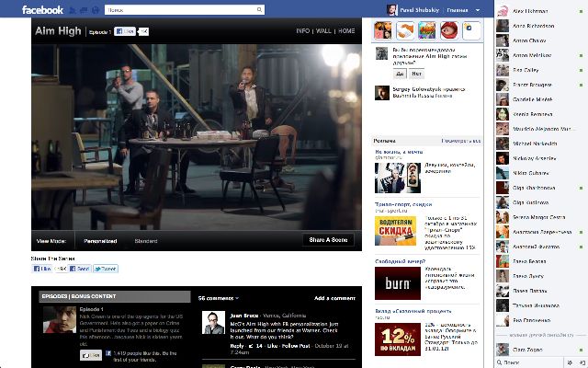588x368 pixels.
Task: Open the 12% по вкладам ad image
Action: point(398,339)
